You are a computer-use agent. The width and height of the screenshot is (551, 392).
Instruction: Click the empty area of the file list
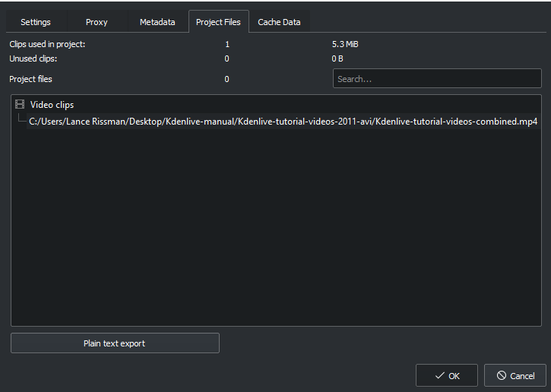point(276,225)
